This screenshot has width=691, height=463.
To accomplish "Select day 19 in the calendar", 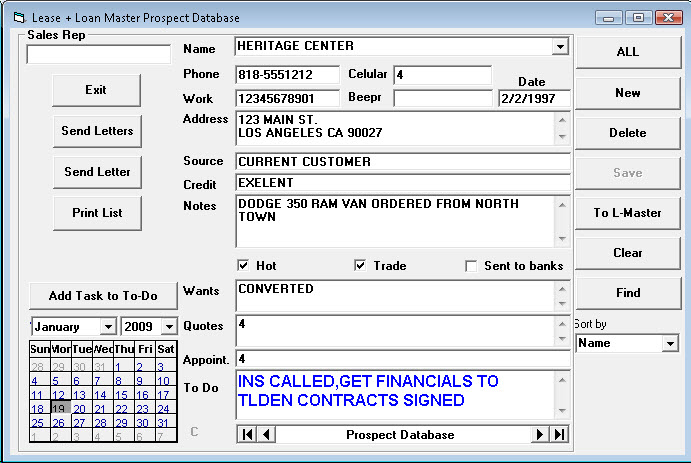I will point(60,409).
